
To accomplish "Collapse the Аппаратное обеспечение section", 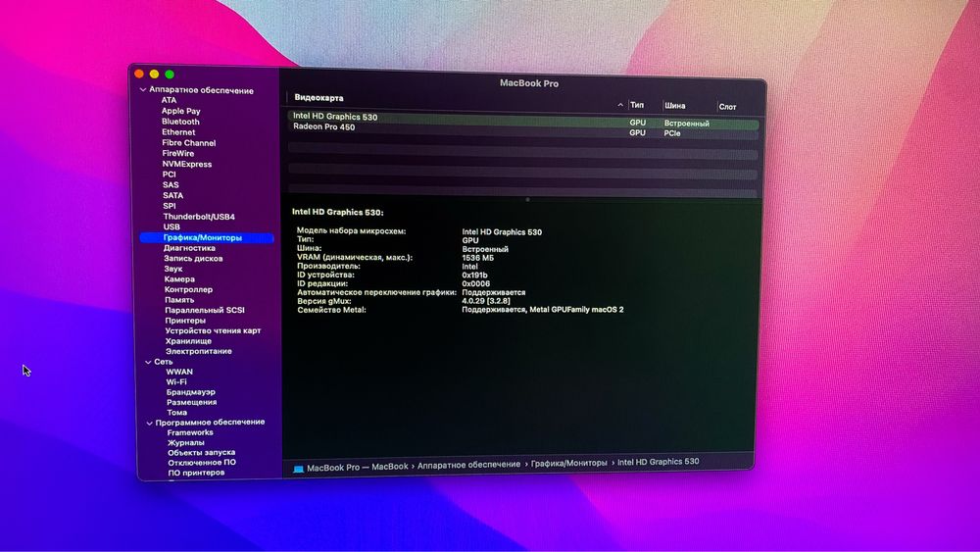I will click(143, 90).
